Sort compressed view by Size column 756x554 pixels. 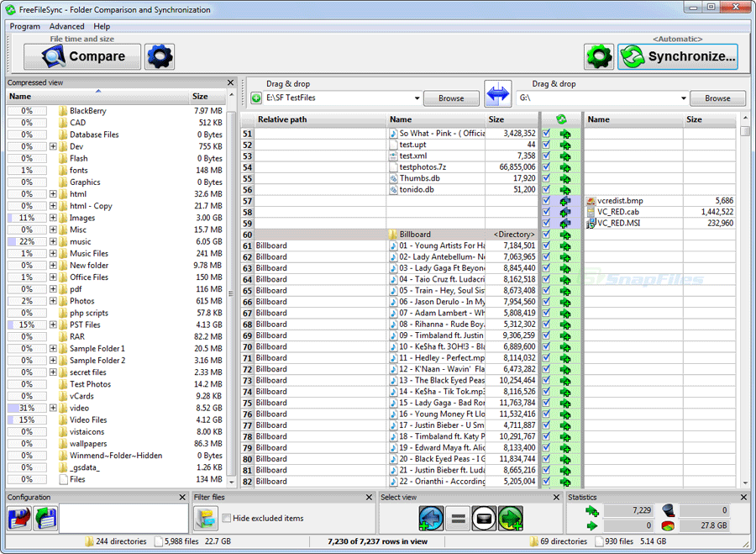click(x=207, y=97)
